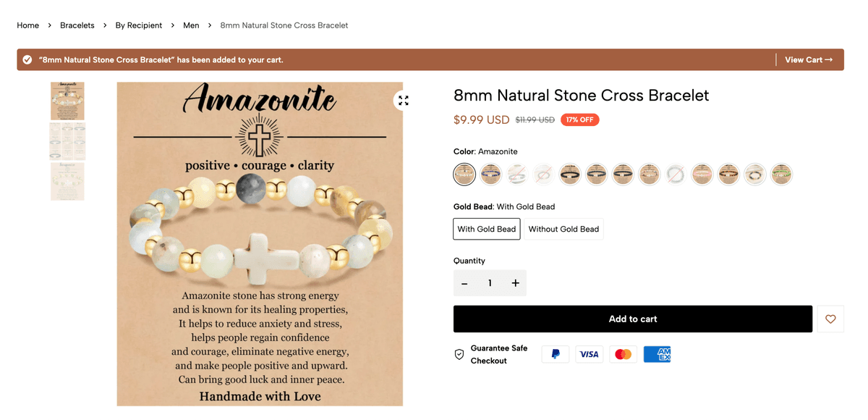Select the Amazonite color swatch
Image resolution: width=868 pixels, height=420 pixels.
(464, 175)
